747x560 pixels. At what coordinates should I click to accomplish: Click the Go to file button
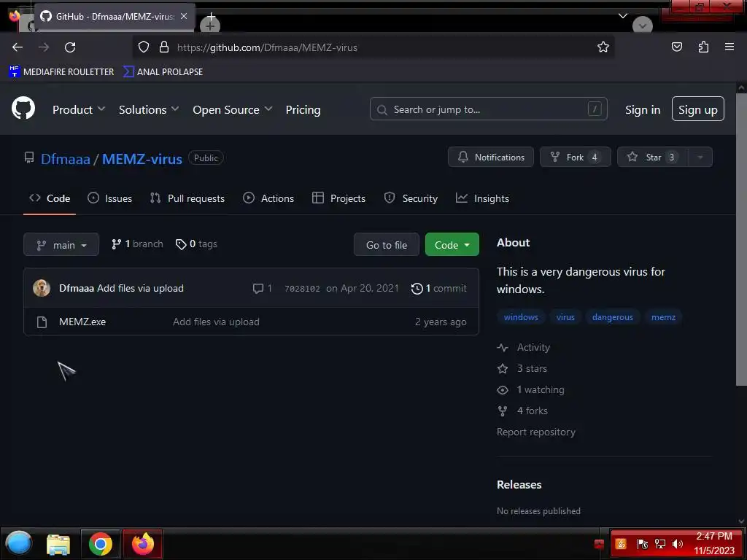pos(387,245)
